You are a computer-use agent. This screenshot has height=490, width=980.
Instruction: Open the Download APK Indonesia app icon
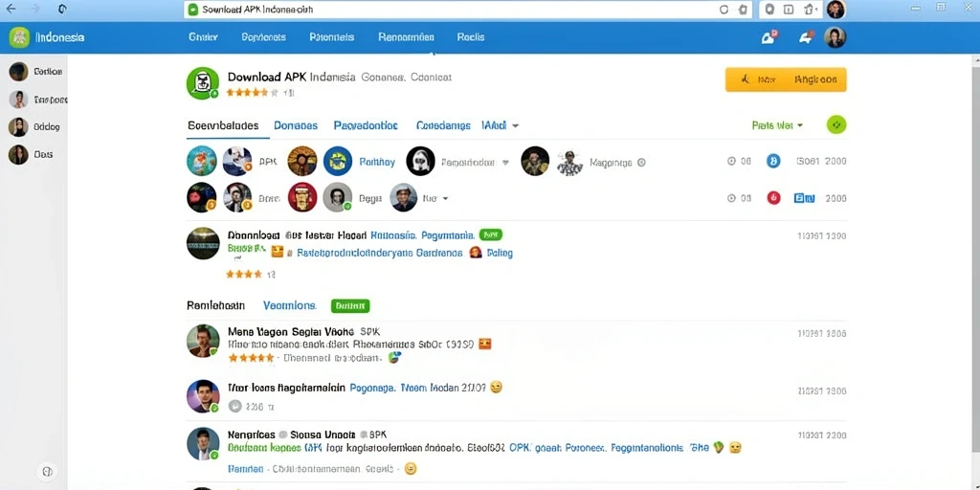click(x=203, y=83)
